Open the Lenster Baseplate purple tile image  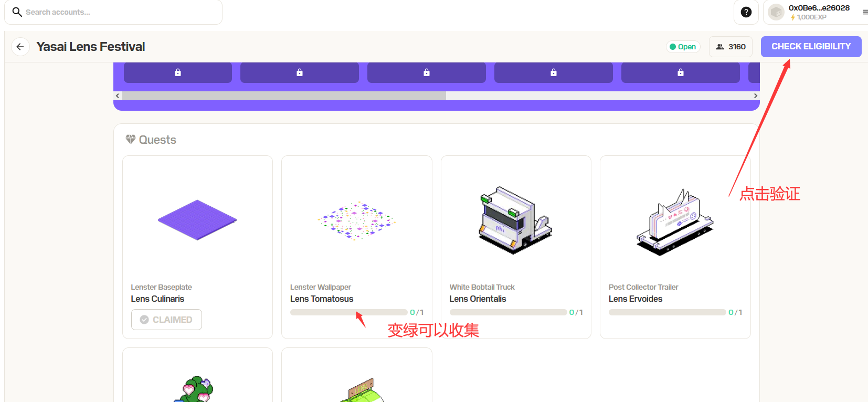click(197, 220)
